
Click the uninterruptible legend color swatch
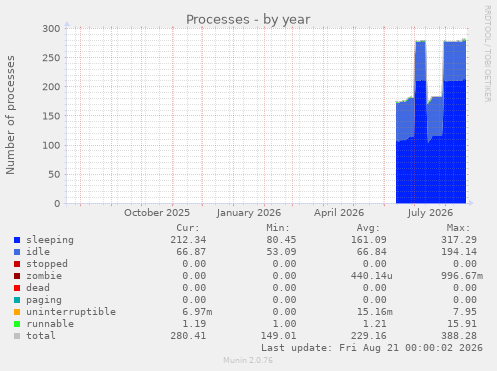[x=17, y=312]
